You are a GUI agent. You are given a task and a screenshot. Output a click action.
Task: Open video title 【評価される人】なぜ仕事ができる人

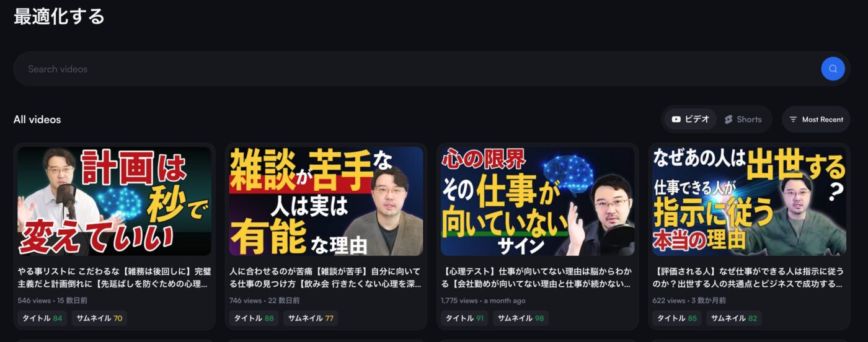[749, 278]
